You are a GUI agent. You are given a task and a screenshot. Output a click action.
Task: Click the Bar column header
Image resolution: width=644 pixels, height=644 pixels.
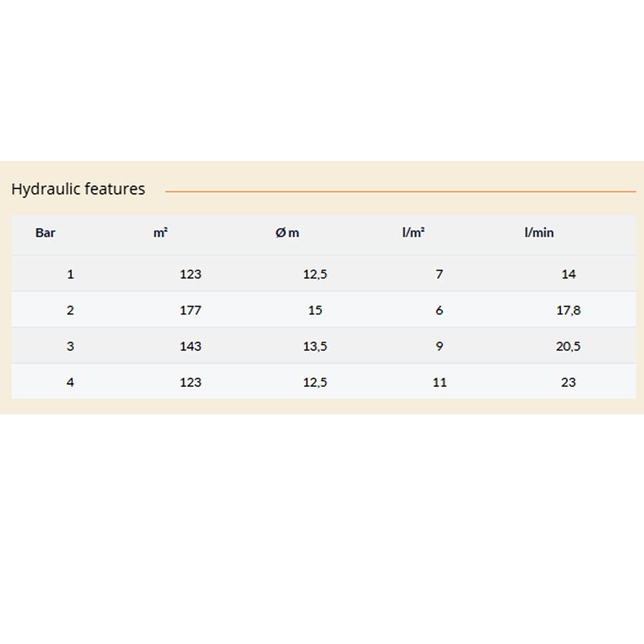pyautogui.click(x=45, y=233)
